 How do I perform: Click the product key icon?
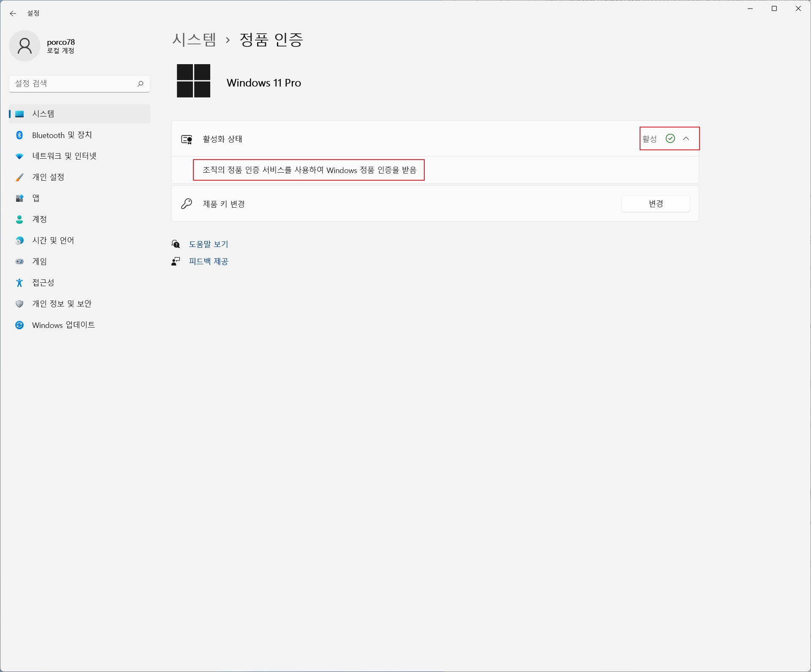tap(187, 204)
